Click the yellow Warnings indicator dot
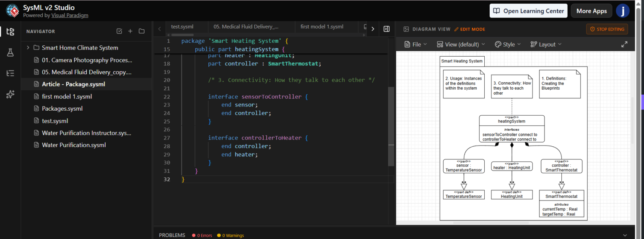 (x=219, y=236)
